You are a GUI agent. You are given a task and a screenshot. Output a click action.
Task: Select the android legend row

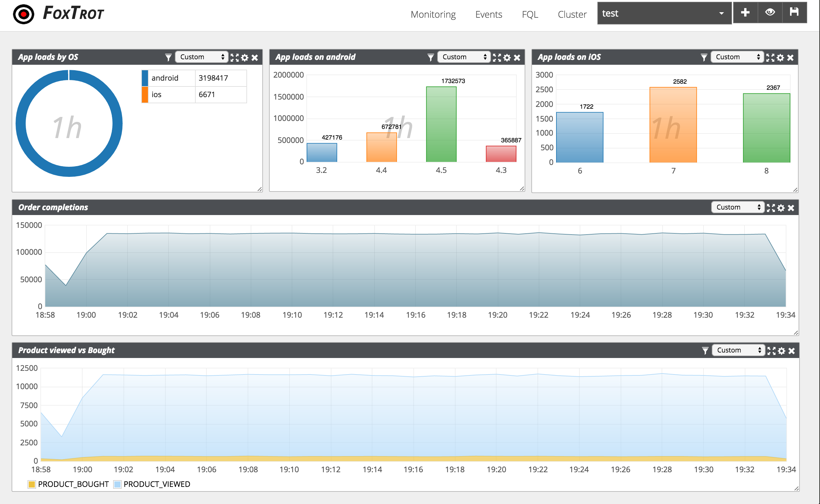pyautogui.click(x=194, y=78)
